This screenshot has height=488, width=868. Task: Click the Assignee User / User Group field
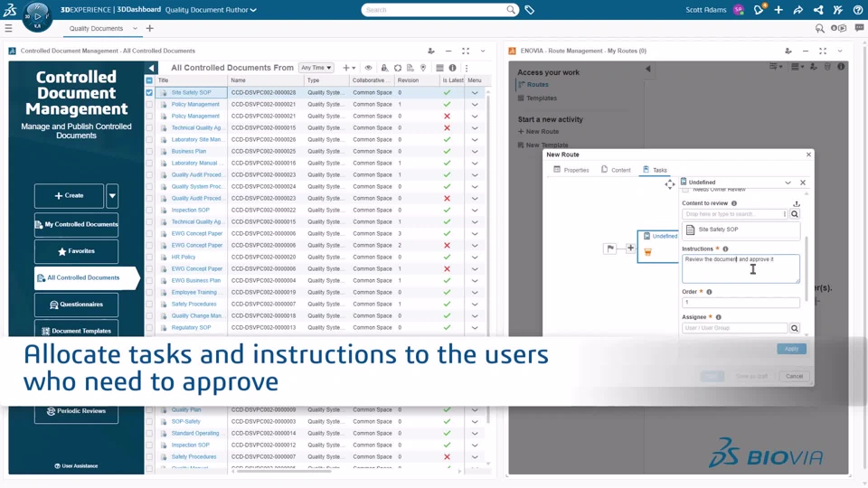point(734,328)
